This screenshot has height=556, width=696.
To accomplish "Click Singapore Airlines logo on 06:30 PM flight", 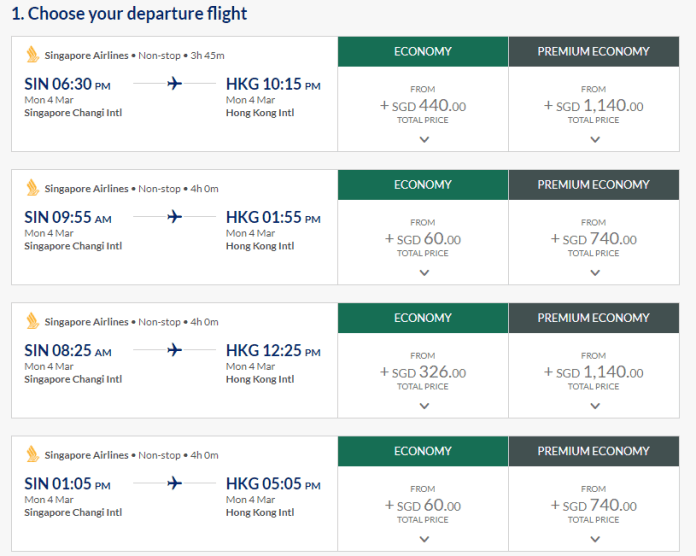I will 33,55.
